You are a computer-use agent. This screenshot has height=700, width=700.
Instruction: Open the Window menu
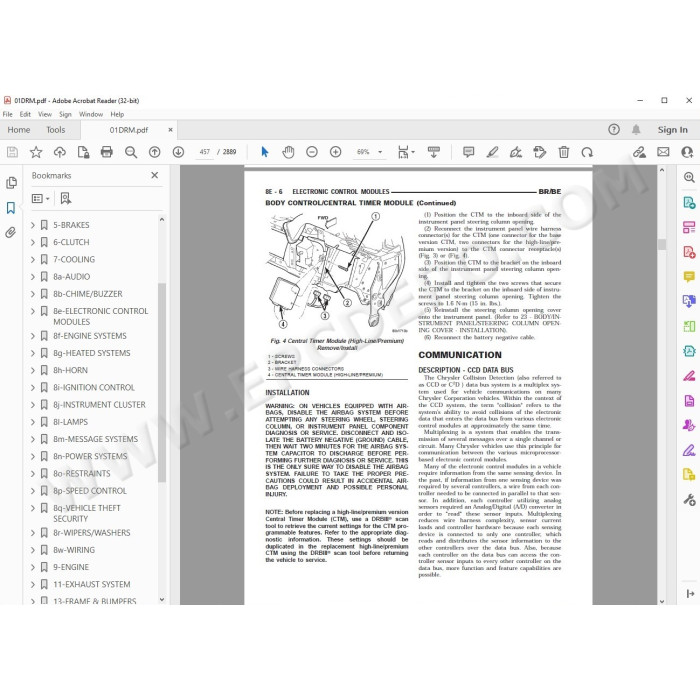91,114
